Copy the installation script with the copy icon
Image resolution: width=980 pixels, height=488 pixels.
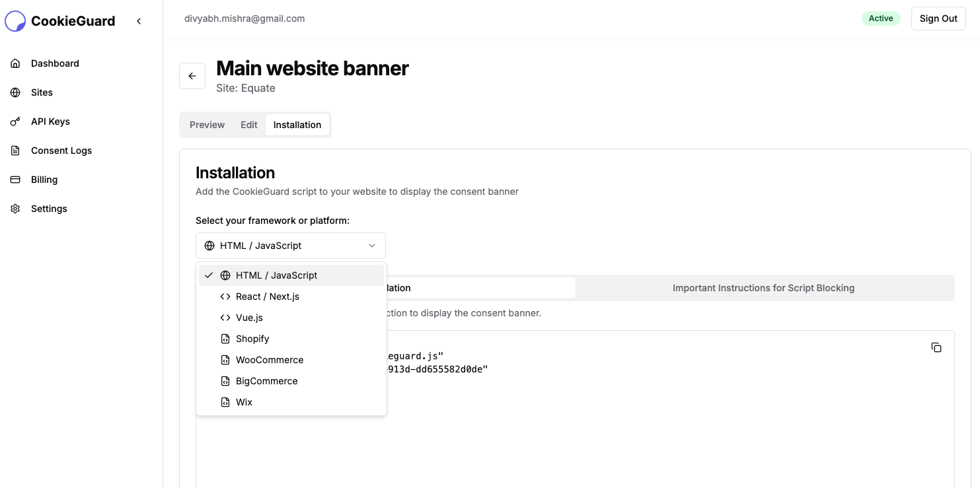pos(936,347)
